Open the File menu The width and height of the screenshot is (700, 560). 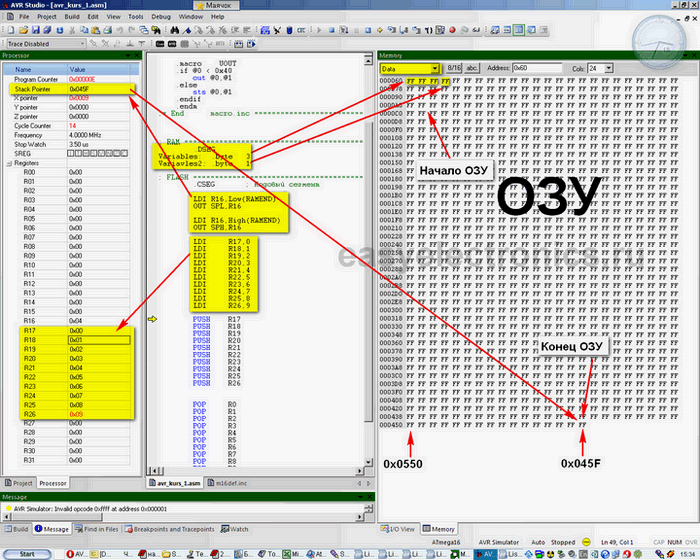click(x=24, y=17)
